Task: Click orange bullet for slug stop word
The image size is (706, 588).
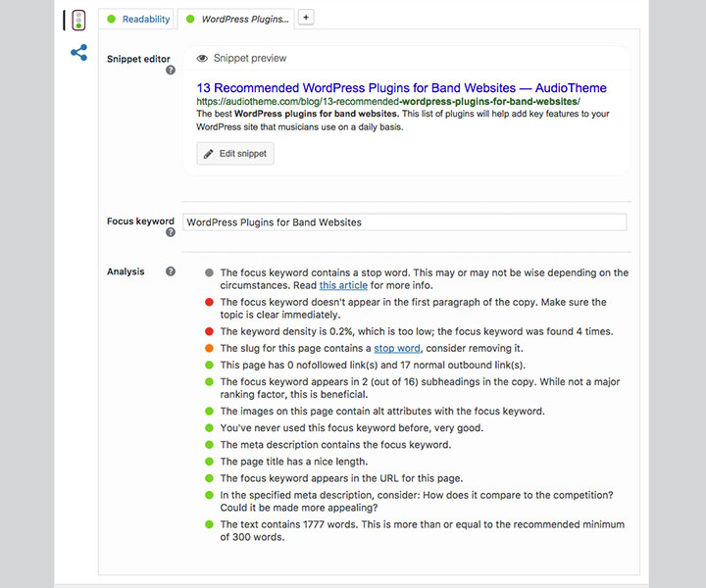Action: pyautogui.click(x=209, y=348)
